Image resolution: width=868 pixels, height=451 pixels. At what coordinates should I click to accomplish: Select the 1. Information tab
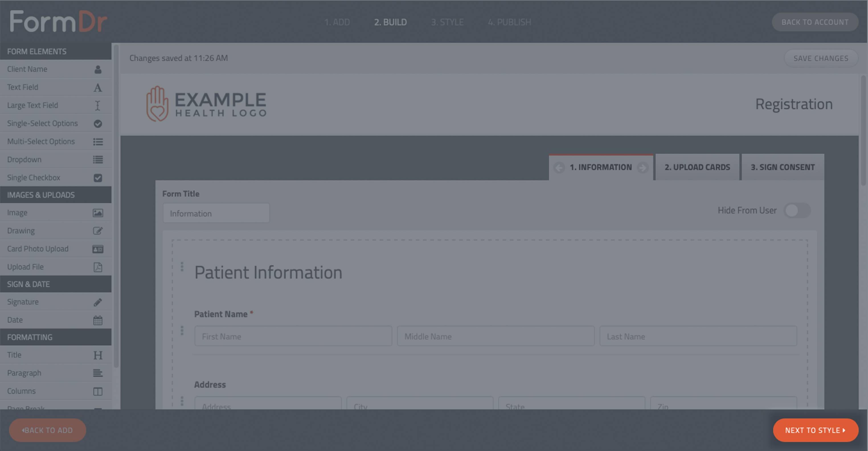[601, 168]
